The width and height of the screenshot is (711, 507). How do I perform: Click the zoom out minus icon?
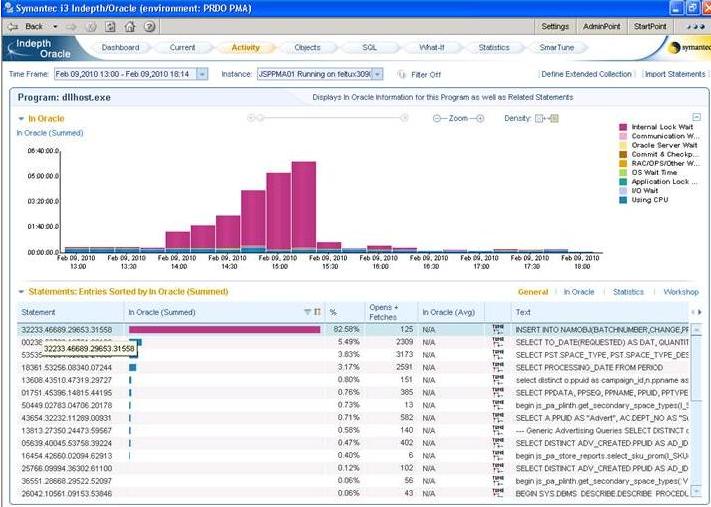click(x=438, y=118)
